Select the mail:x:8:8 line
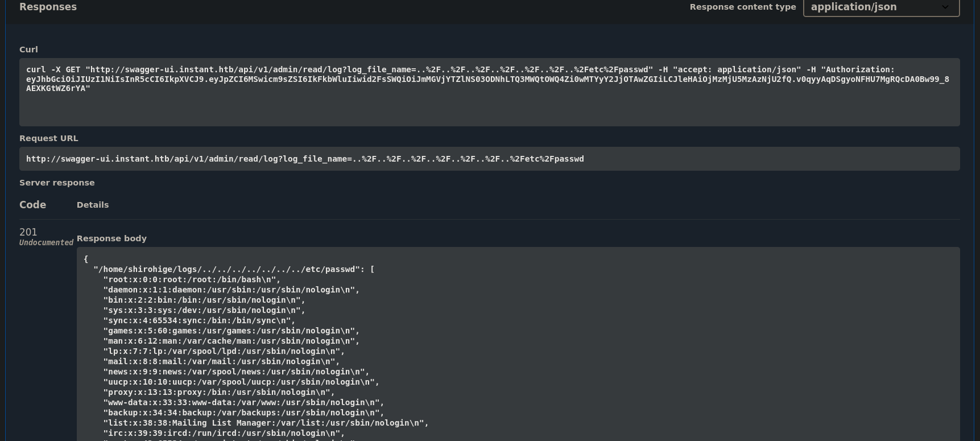The width and height of the screenshot is (980, 441). coord(221,361)
